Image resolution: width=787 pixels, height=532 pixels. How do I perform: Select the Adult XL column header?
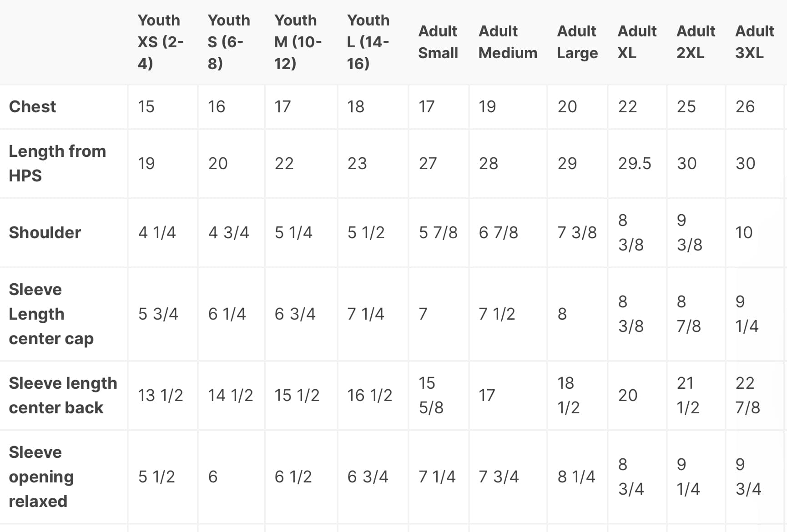tap(637, 42)
